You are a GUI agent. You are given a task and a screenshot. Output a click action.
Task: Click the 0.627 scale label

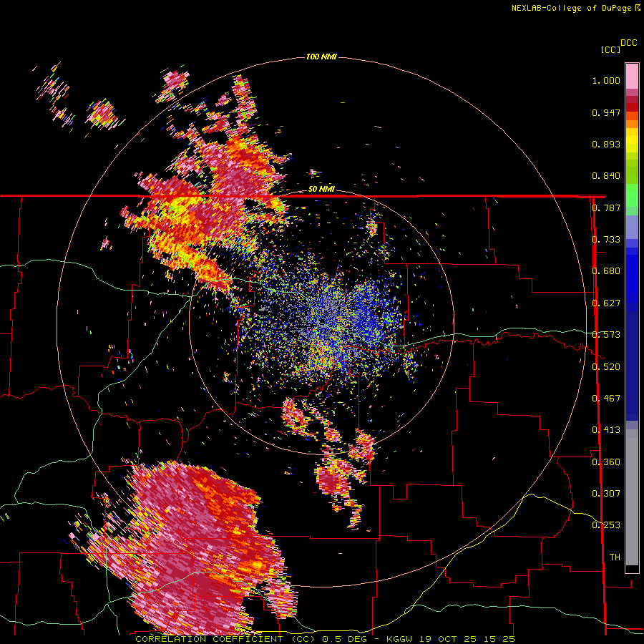[606, 303]
